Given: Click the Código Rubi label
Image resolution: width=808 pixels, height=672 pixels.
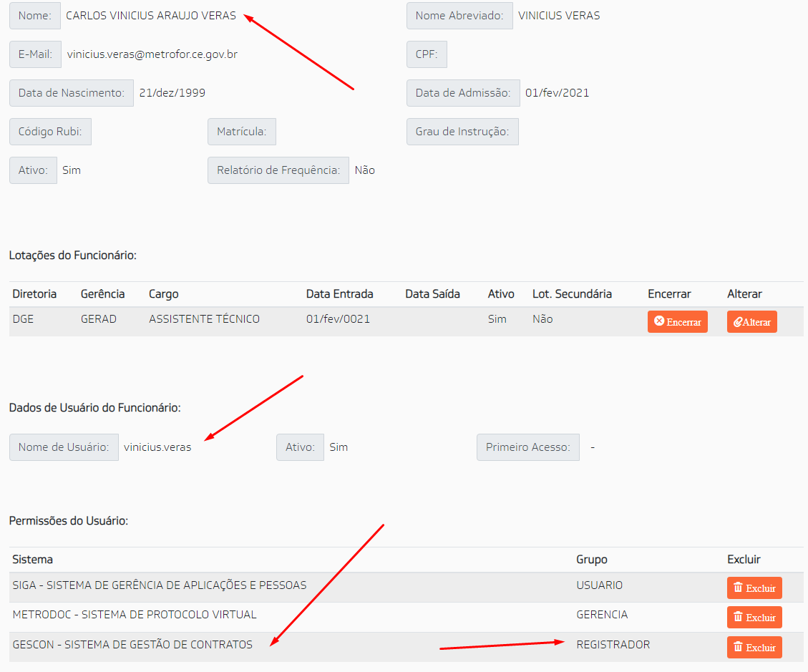Looking at the screenshot, I should click(51, 132).
